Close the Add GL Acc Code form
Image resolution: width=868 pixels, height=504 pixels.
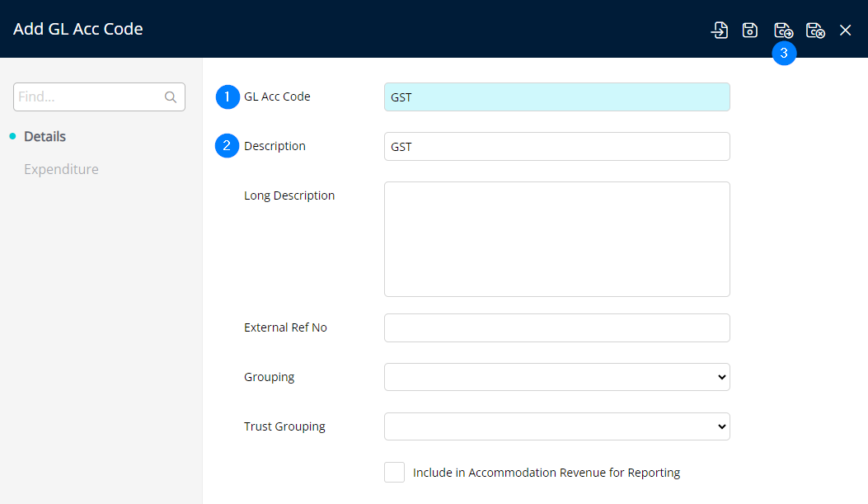[845, 31]
